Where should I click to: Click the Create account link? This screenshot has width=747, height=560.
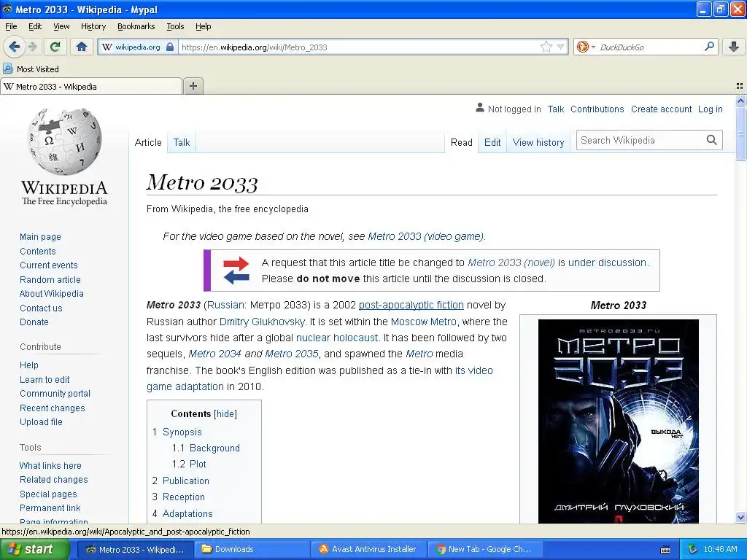[661, 109]
